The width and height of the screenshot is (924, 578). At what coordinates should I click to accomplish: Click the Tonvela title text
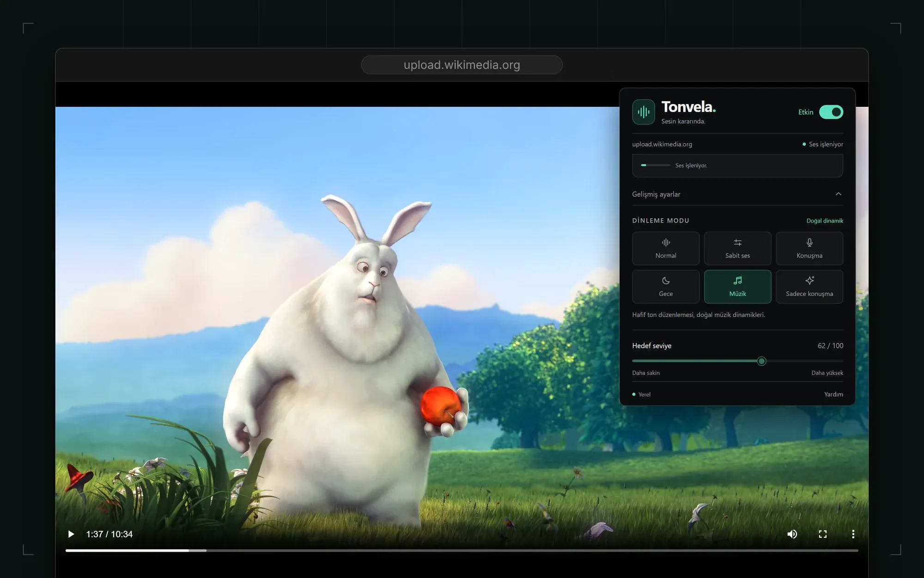click(688, 107)
